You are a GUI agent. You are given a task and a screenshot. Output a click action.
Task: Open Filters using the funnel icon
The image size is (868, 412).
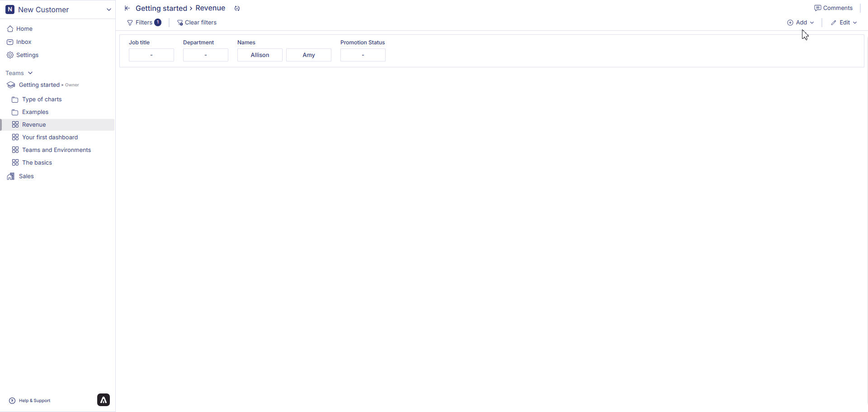pyautogui.click(x=130, y=22)
